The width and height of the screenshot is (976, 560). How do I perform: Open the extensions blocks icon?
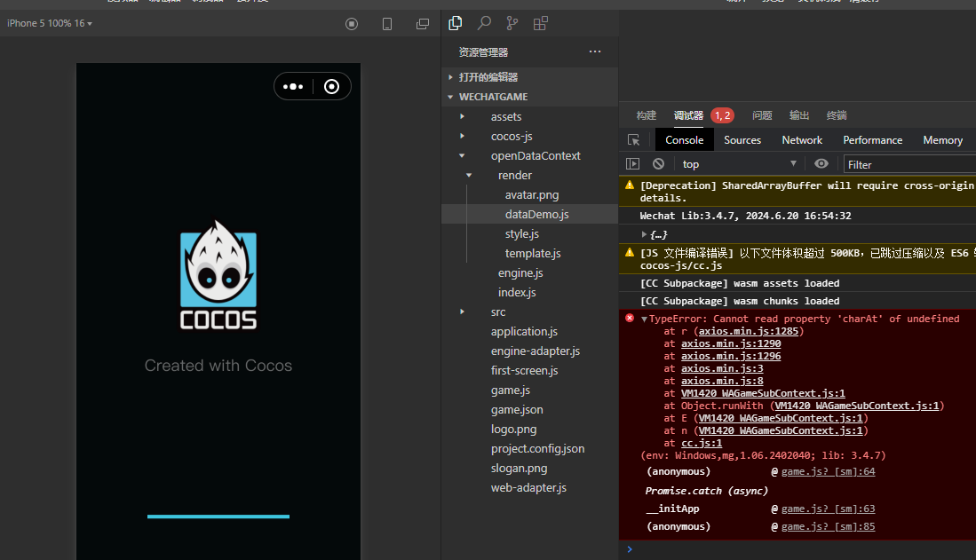tap(541, 23)
